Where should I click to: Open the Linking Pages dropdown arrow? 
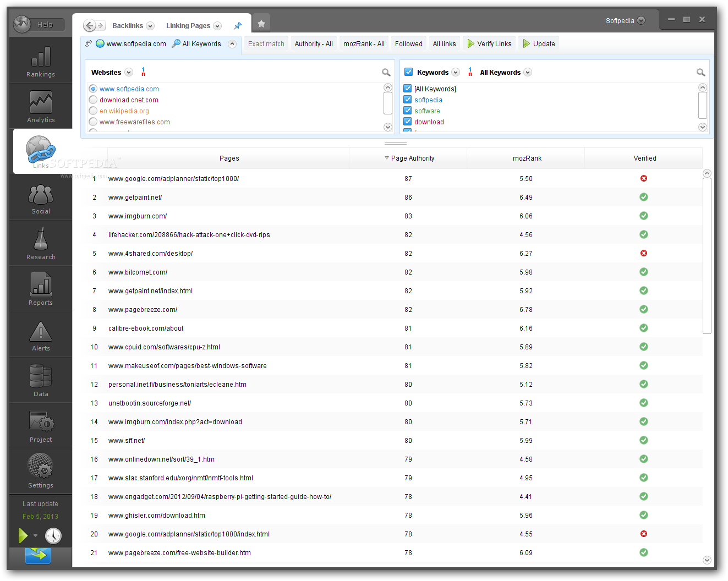point(217,26)
